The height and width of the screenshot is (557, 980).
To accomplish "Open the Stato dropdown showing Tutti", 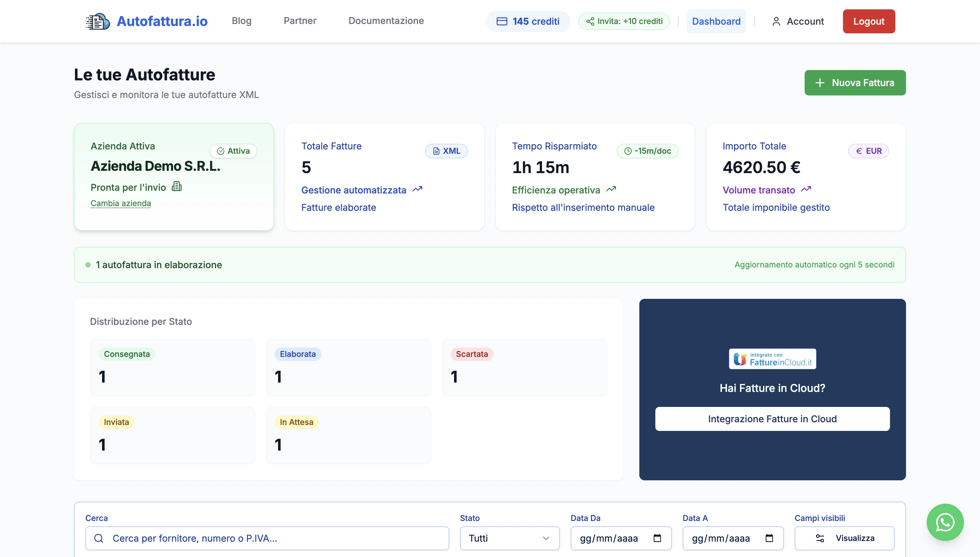I will pos(509,538).
